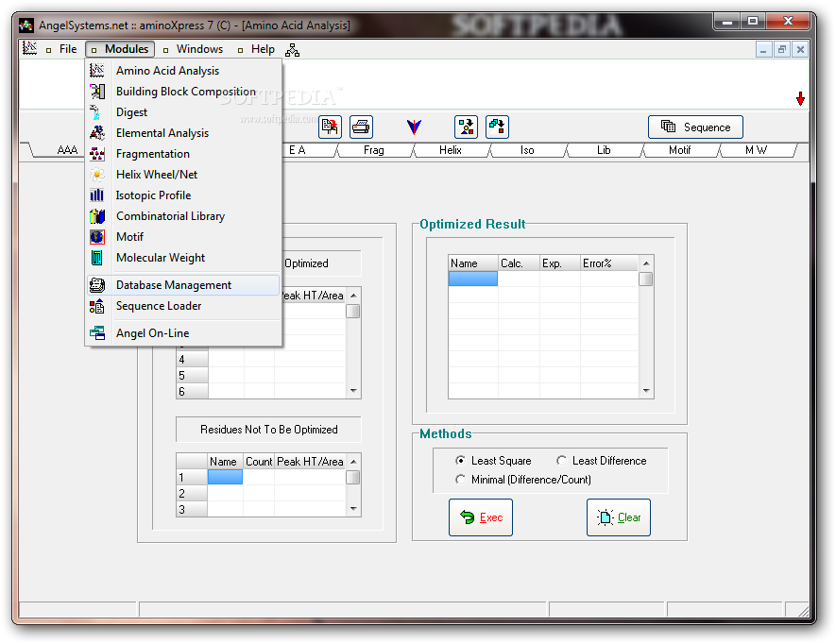Open Sequence Loader
This screenshot has width=836, height=644.
(x=183, y=306)
